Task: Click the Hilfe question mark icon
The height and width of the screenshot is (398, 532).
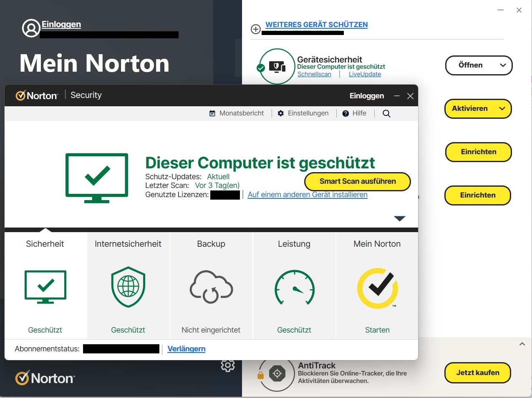Action: click(x=345, y=113)
